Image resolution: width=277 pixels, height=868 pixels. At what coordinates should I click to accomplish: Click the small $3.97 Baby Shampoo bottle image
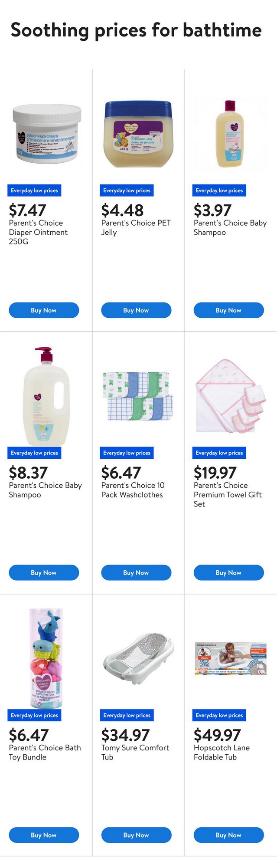[x=230, y=134]
